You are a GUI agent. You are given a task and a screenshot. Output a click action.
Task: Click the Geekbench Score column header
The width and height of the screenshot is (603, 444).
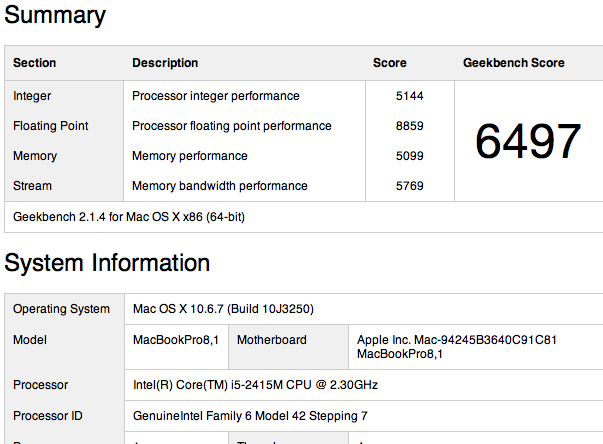pos(514,63)
